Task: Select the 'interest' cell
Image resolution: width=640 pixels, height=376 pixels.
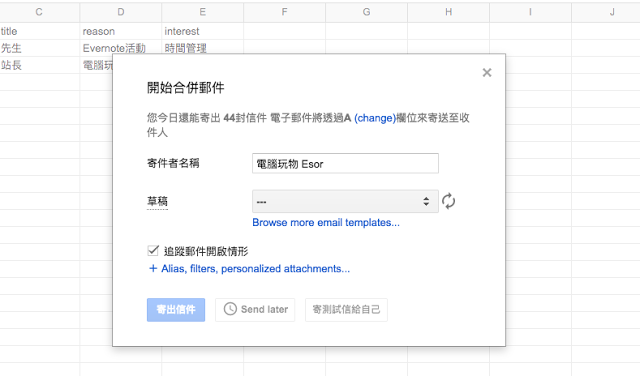Action: coord(202,31)
